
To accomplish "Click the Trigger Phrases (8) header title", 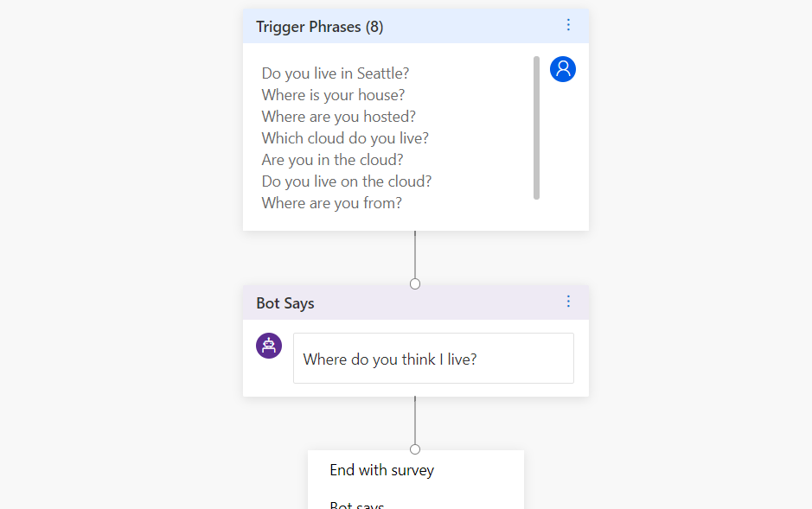I will point(320,27).
